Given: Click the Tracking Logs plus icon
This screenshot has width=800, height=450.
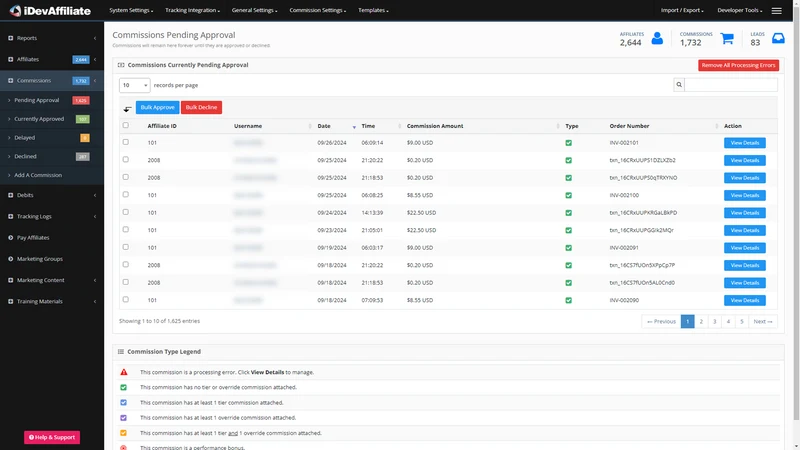Looking at the screenshot, I should 10,216.
